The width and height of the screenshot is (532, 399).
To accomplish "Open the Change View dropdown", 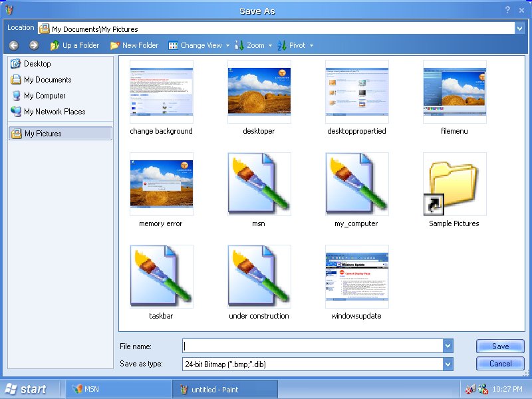I will [199, 45].
